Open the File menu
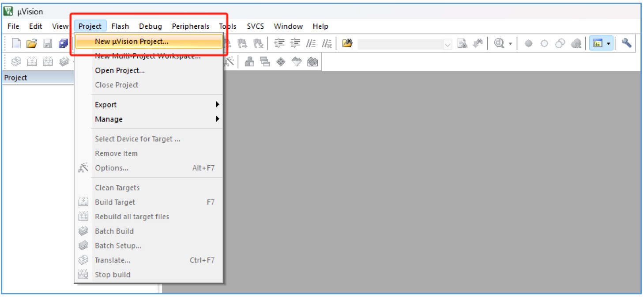Viewport: 644px width, 297px height. [x=13, y=26]
